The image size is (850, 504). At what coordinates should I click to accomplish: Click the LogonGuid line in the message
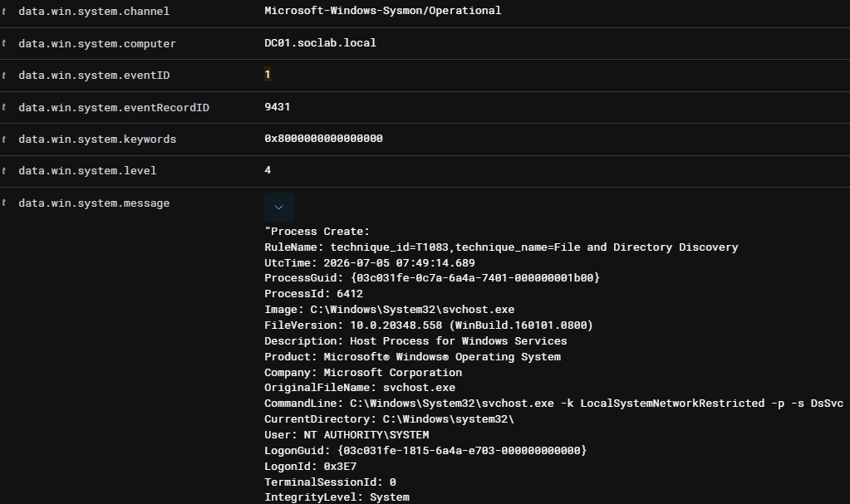pyautogui.click(x=425, y=450)
